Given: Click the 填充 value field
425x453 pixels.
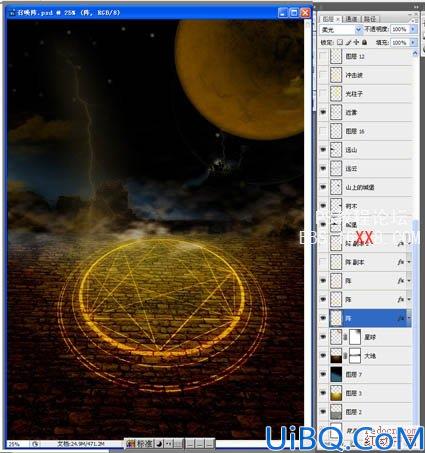Looking at the screenshot, I should tap(399, 43).
